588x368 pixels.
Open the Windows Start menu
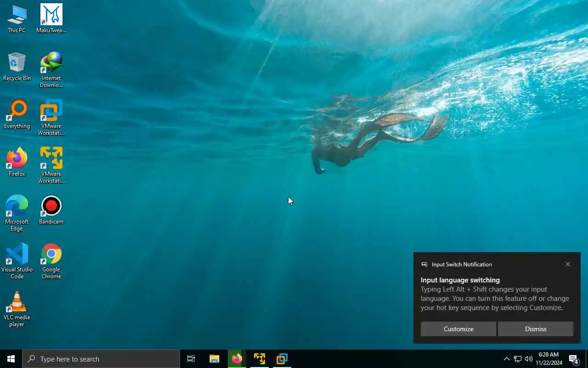pos(11,359)
